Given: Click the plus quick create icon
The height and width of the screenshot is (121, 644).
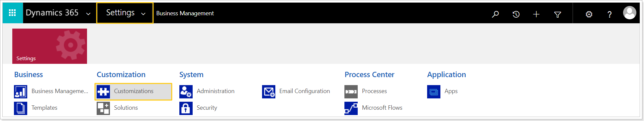Looking at the screenshot, I should 536,14.
